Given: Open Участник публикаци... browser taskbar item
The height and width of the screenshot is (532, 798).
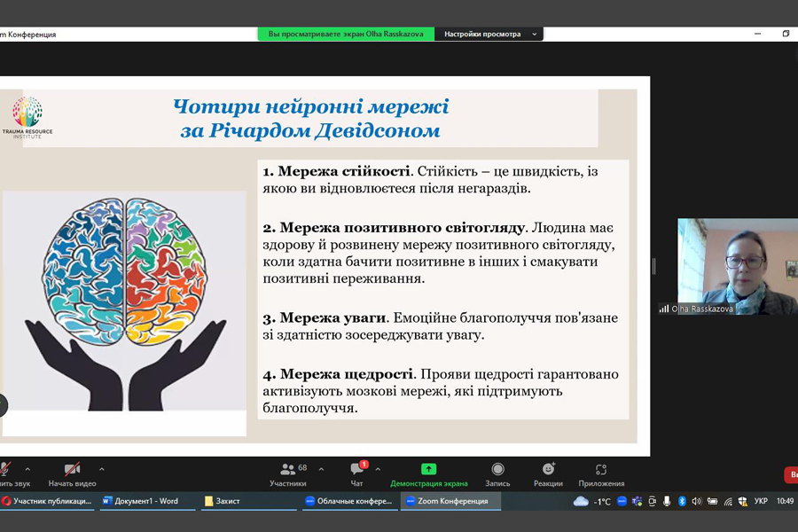Looking at the screenshot, I should [x=47, y=501].
